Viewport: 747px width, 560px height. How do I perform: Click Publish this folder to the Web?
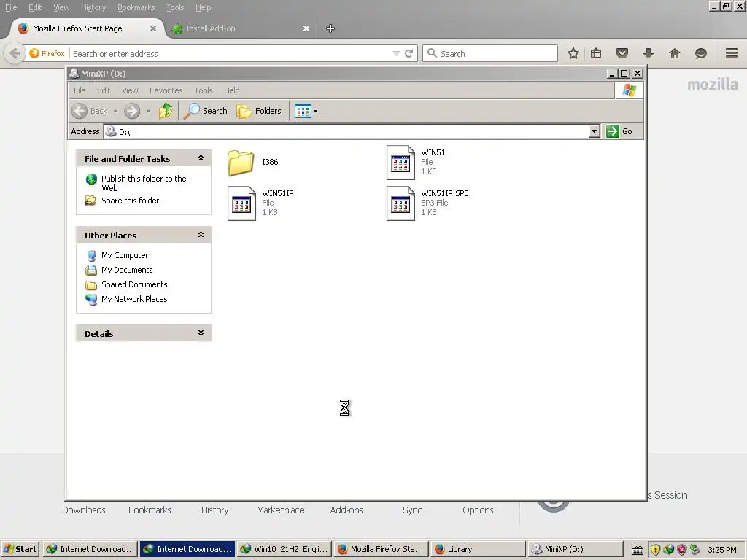point(144,183)
